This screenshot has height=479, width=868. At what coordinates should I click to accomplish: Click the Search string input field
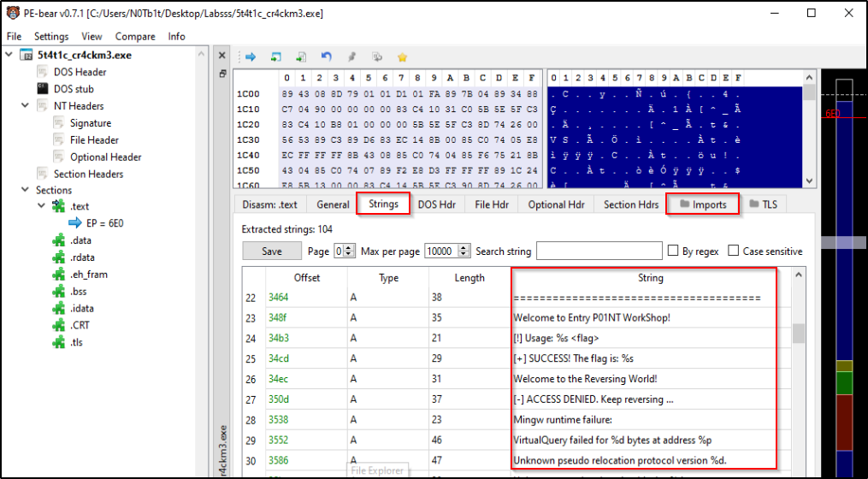(599, 251)
